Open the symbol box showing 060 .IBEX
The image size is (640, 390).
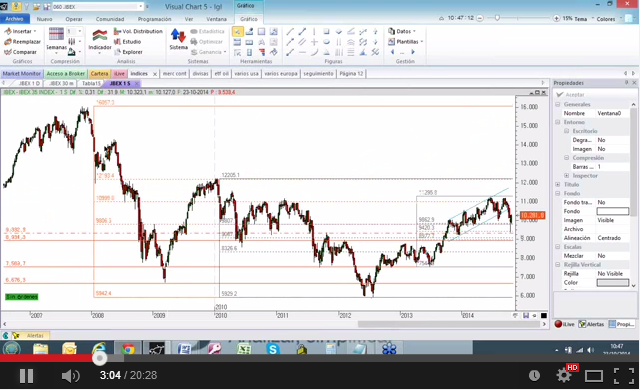97,7
